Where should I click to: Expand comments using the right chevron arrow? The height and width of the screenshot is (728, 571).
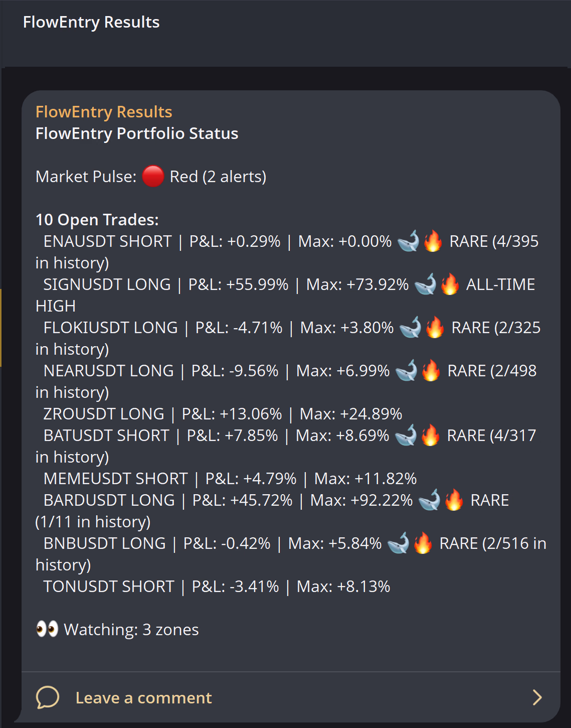538,697
